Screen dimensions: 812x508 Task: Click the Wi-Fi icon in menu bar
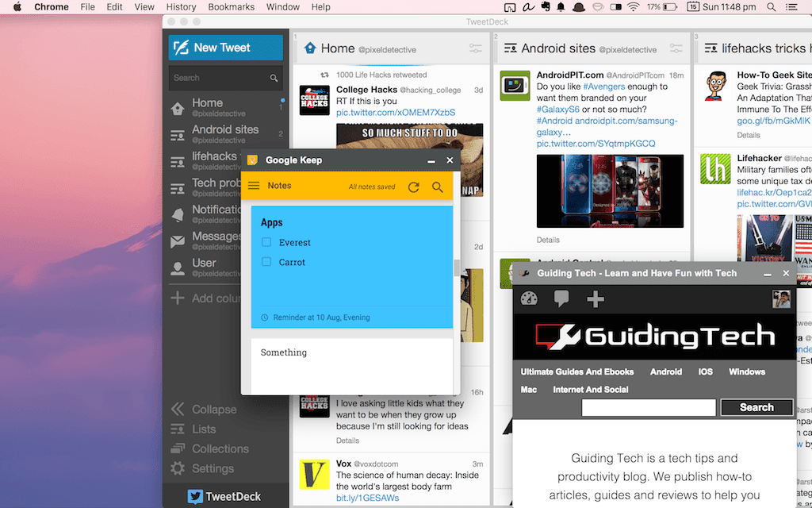coord(633,6)
